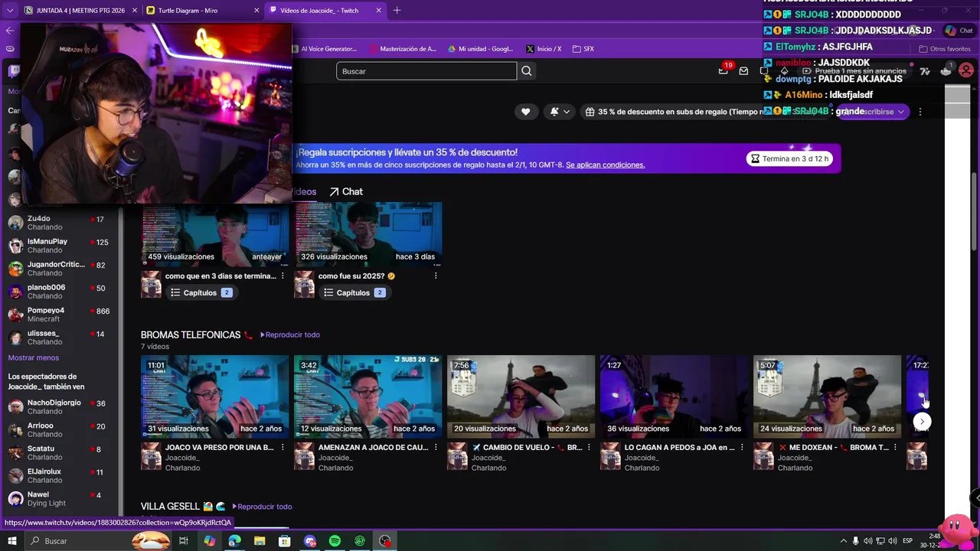
Task: Open the browser tab search dropdown arrow
Action: 9,11
